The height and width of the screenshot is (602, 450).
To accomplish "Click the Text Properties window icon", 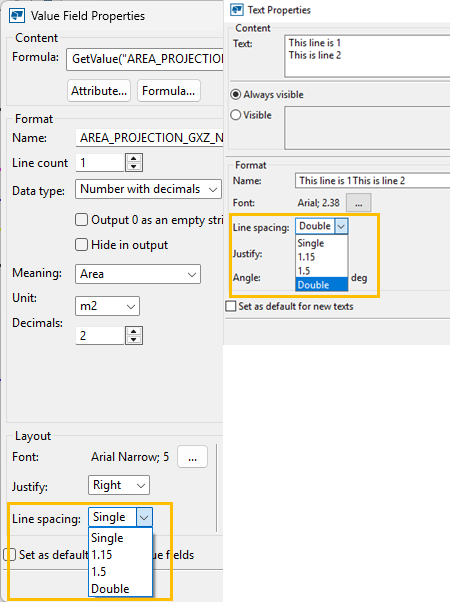I will click(x=237, y=10).
